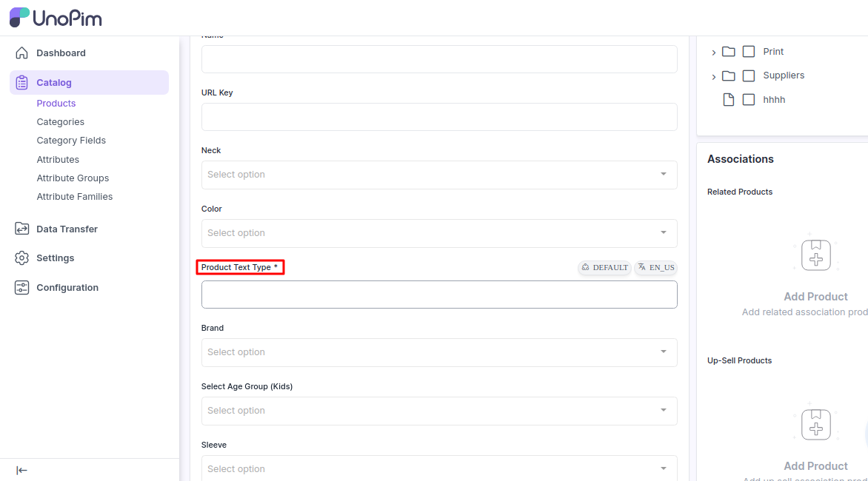Image resolution: width=868 pixels, height=481 pixels.
Task: Click the Add Product icon under Related Products
Action: click(x=815, y=256)
